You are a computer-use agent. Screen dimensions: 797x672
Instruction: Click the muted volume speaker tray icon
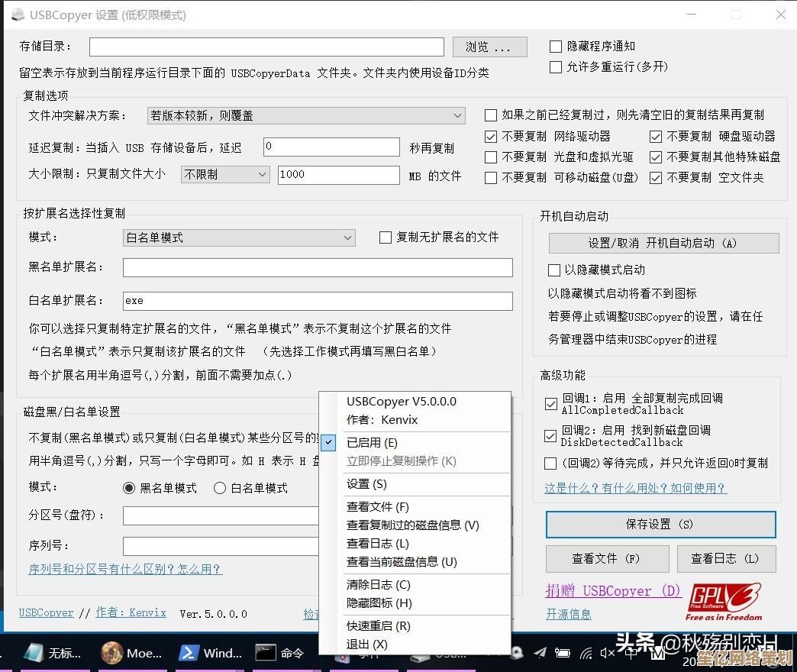tap(608, 653)
